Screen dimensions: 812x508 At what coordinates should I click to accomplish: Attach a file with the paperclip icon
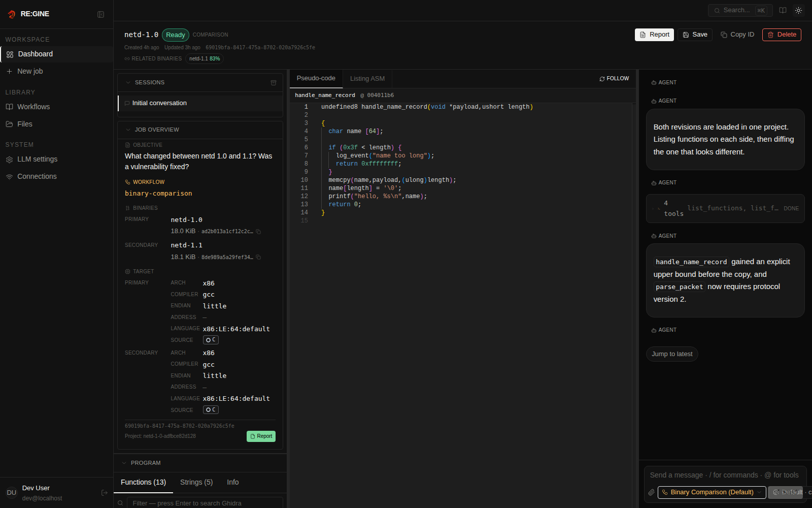[652, 492]
